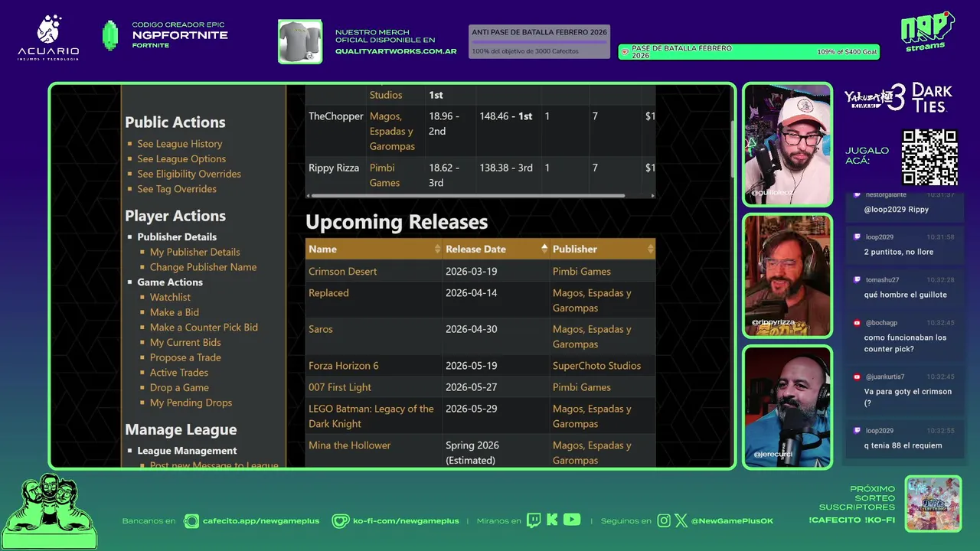Image resolution: width=980 pixels, height=551 pixels.
Task: Click YouTube icon next to @bochagp
Action: point(857,323)
